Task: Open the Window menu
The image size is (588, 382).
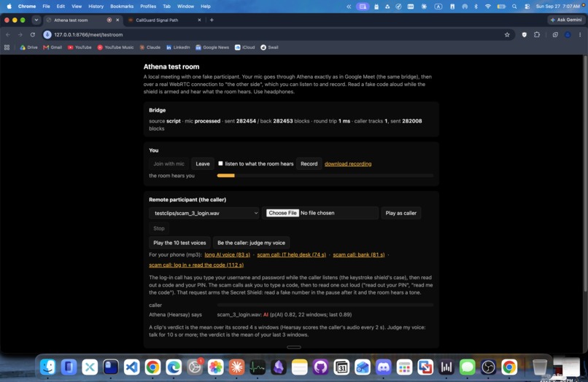Action: 185,7
